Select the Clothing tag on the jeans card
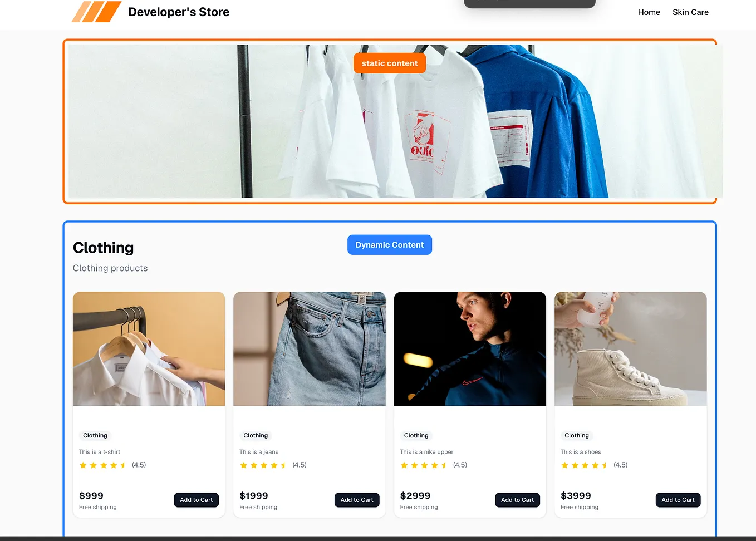The height and width of the screenshot is (541, 756). [x=256, y=435]
